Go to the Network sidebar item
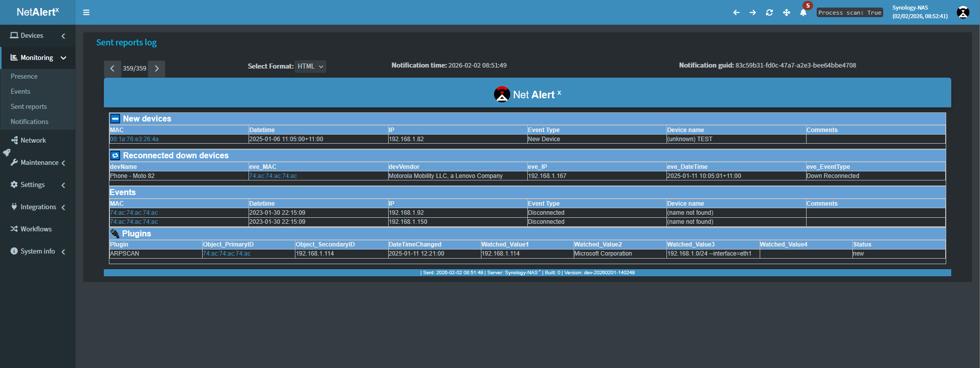980x368 pixels. (33, 141)
